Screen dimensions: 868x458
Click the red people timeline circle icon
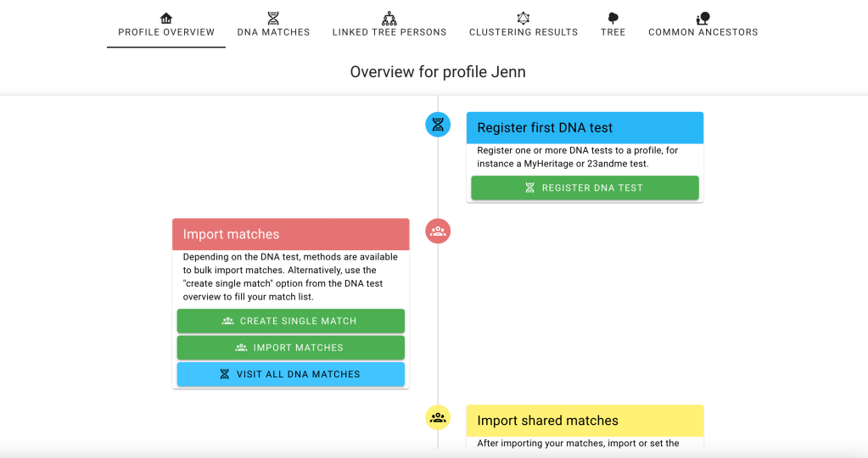click(x=438, y=231)
